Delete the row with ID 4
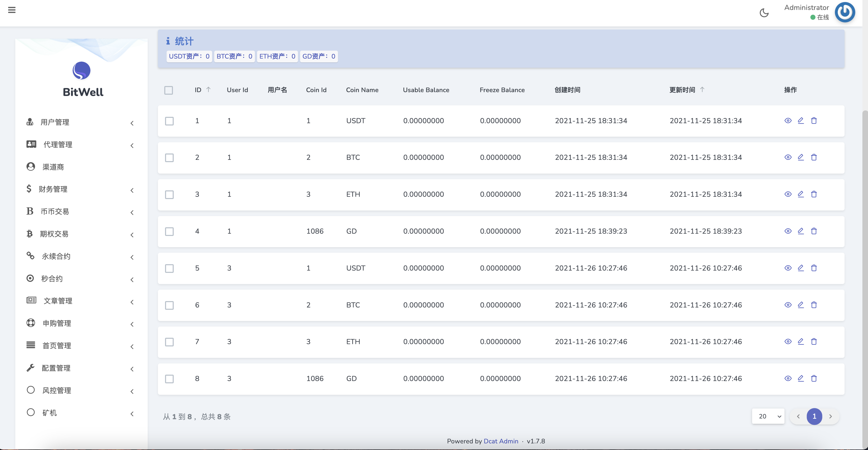The width and height of the screenshot is (868, 450). tap(814, 231)
